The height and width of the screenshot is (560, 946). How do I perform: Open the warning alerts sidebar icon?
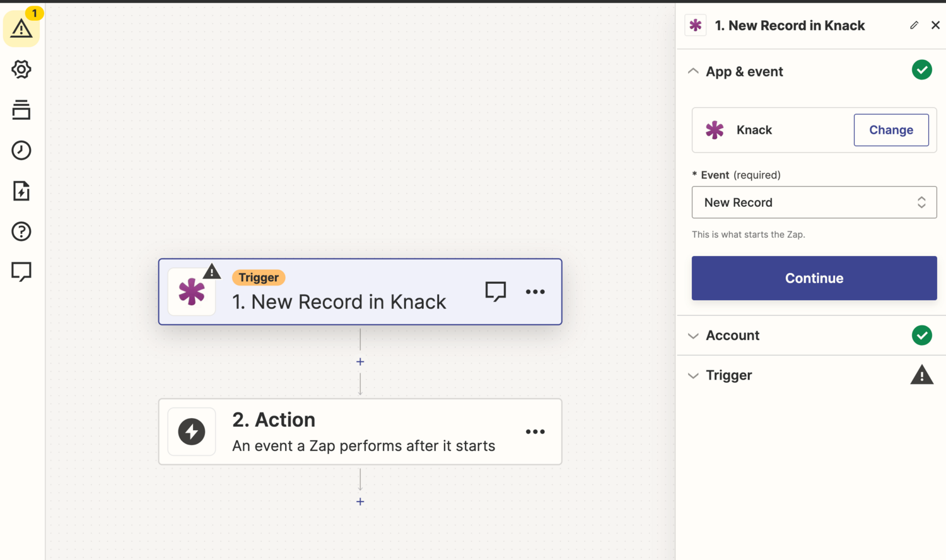pyautogui.click(x=21, y=28)
